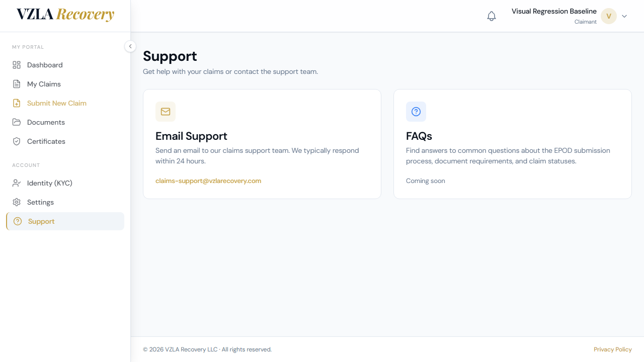Viewport: 644px width, 362px height.
Task: Expand the user account dropdown arrow
Action: tap(624, 16)
